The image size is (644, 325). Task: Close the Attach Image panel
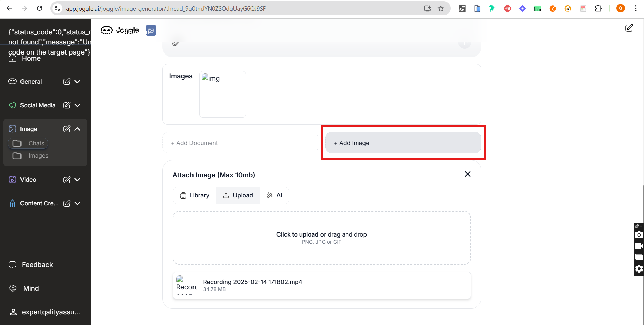pyautogui.click(x=467, y=174)
